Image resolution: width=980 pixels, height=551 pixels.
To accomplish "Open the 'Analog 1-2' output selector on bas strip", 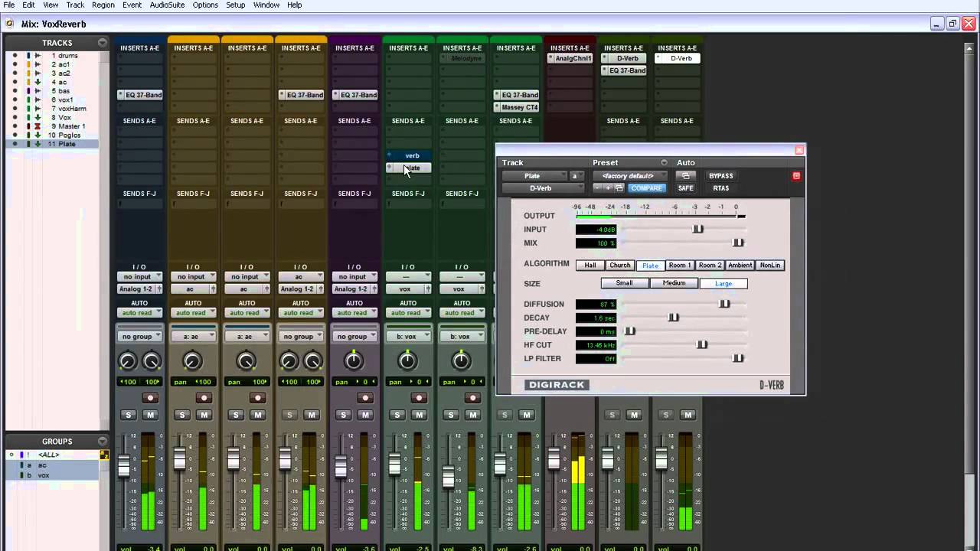I will point(354,289).
